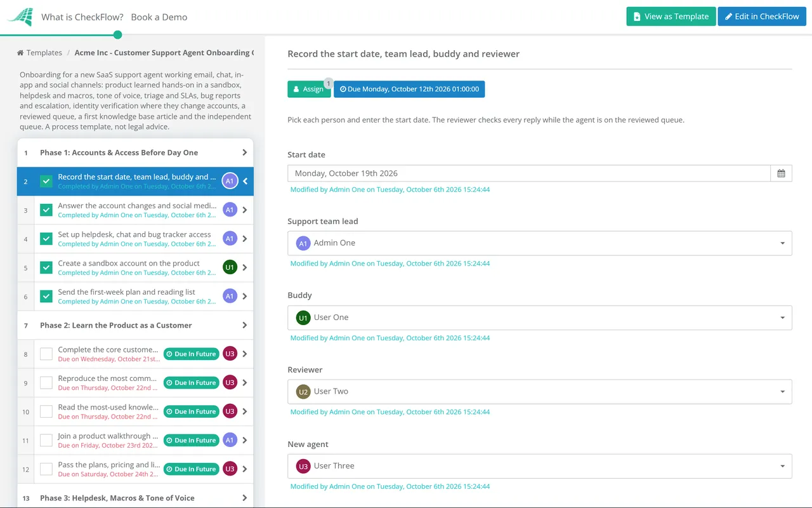Click the U3 avatar on Complete the core custome… row

click(230, 354)
